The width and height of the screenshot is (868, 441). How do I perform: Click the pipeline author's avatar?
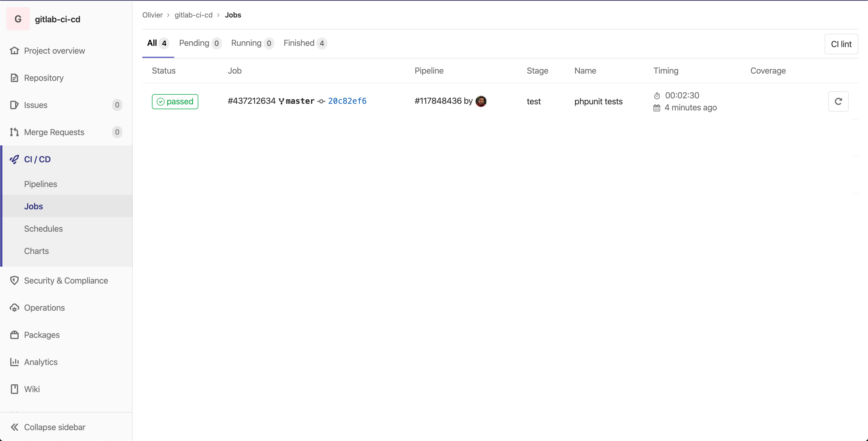click(481, 101)
